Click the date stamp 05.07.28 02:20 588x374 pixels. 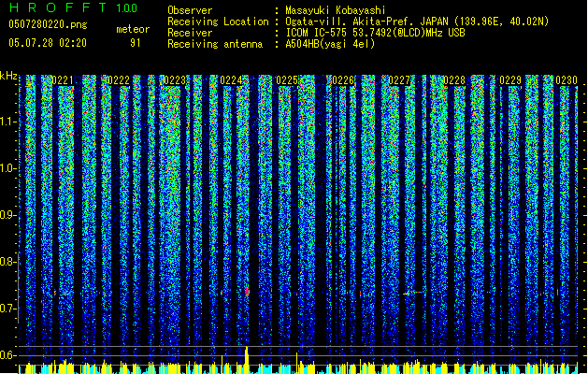[x=48, y=43]
